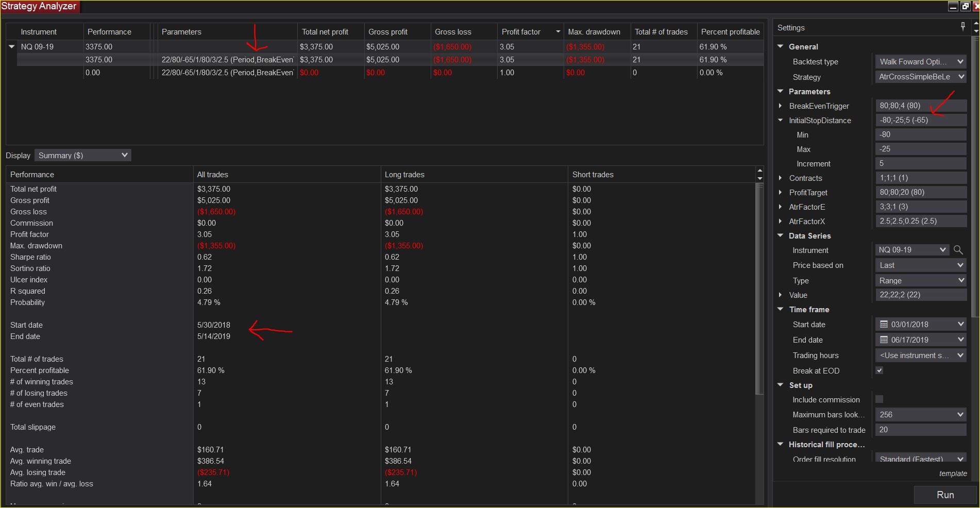980x508 pixels.
Task: Expand the ProfitTarget parameter
Action: 781,192
